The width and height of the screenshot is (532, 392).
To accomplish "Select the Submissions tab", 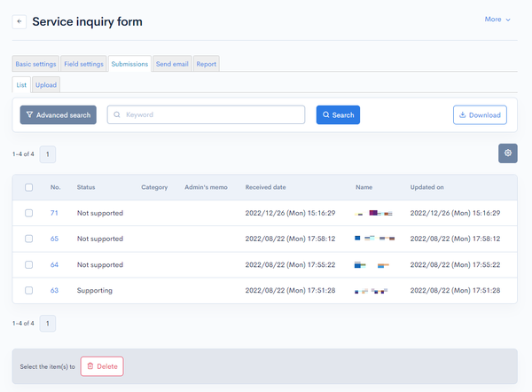I will tap(129, 64).
